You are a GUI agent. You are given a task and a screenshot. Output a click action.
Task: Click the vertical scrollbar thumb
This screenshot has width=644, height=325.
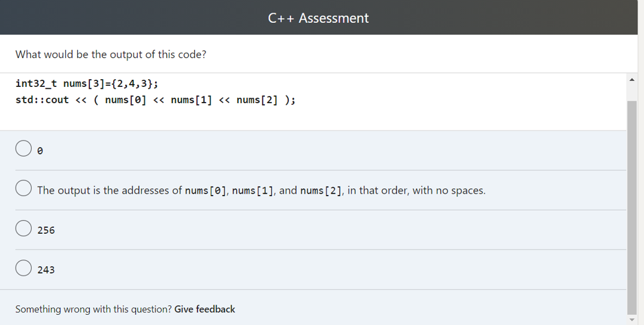coord(631,207)
